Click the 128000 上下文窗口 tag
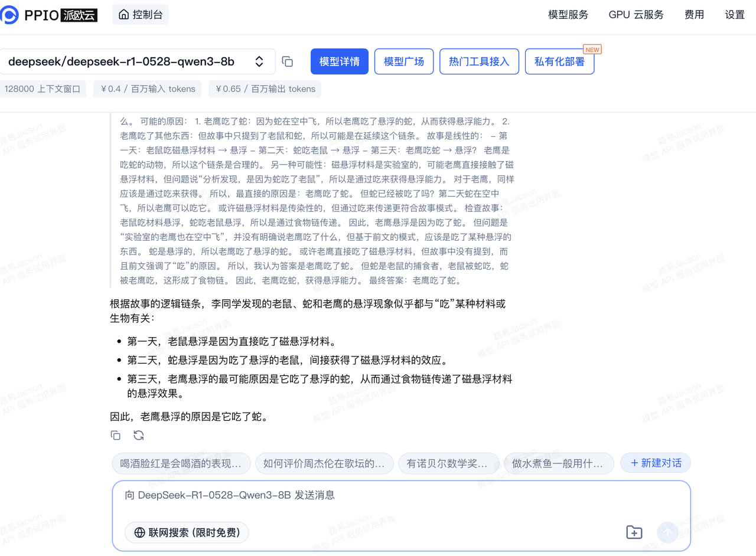 tap(43, 89)
